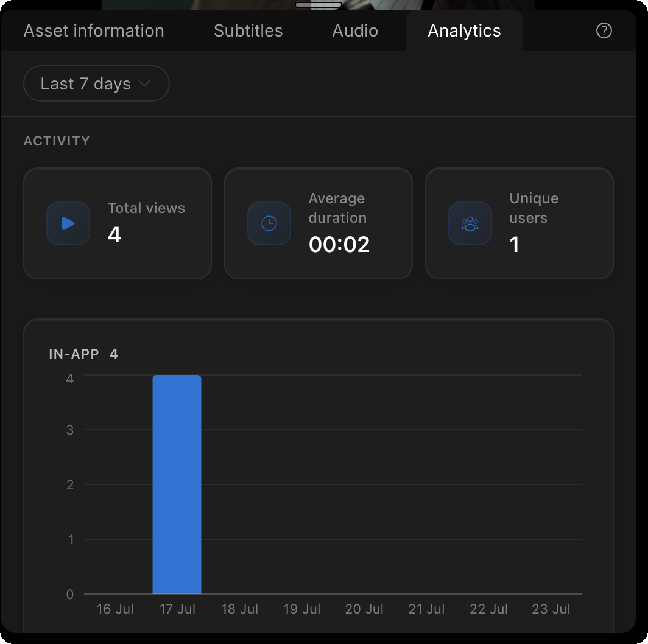Click the y-axis label 0
648x644 pixels.
click(70, 595)
